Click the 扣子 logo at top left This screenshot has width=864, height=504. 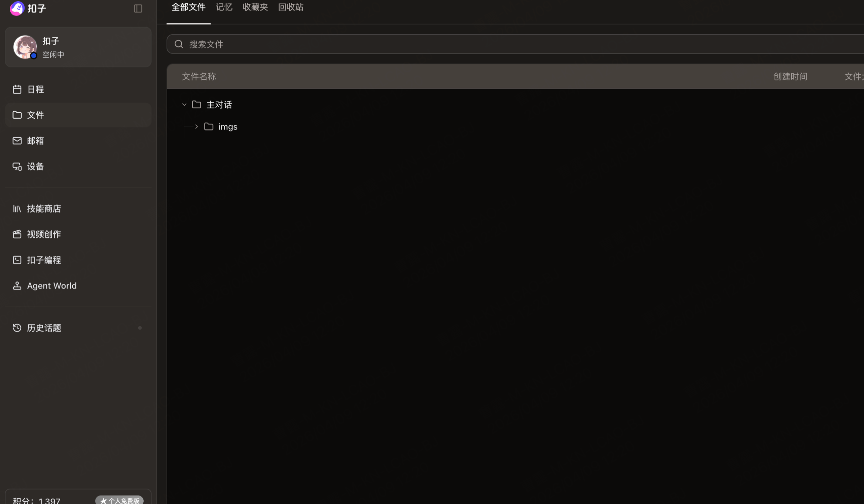pyautogui.click(x=17, y=8)
